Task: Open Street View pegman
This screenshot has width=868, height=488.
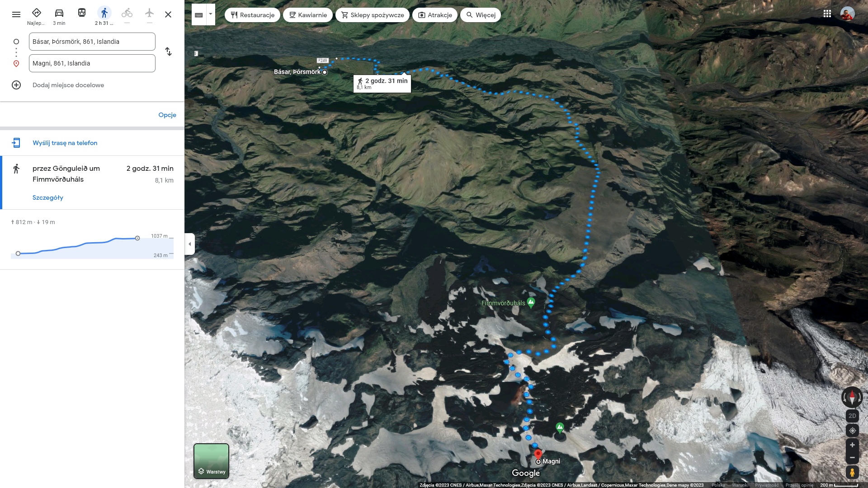Action: click(852, 473)
